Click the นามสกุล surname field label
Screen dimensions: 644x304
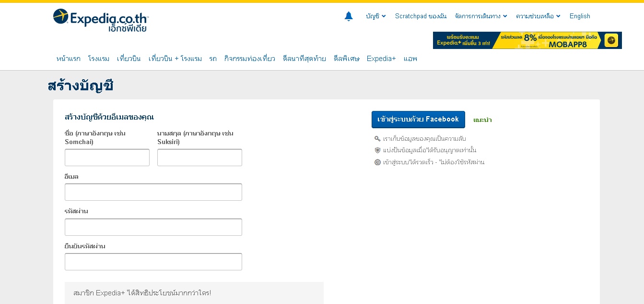196,137
